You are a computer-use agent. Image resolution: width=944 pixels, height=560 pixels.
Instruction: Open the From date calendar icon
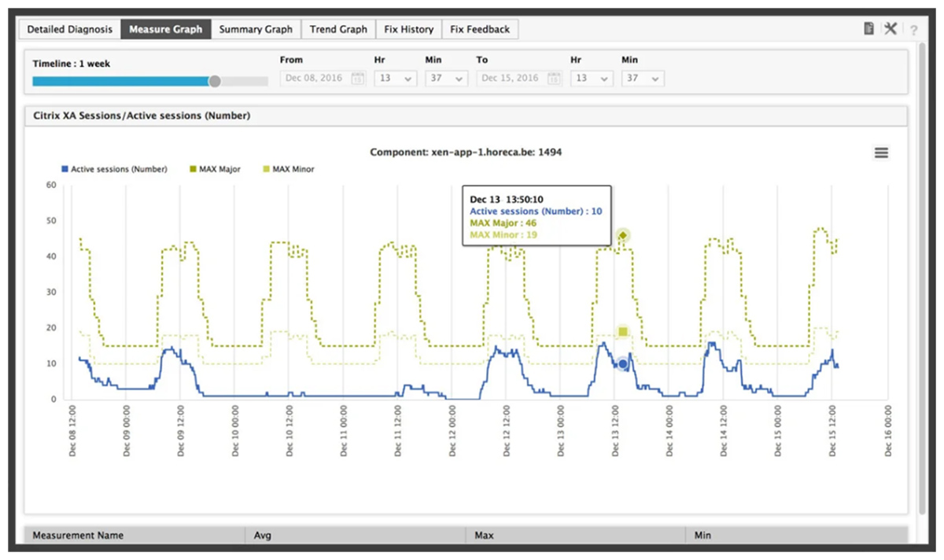pos(357,79)
